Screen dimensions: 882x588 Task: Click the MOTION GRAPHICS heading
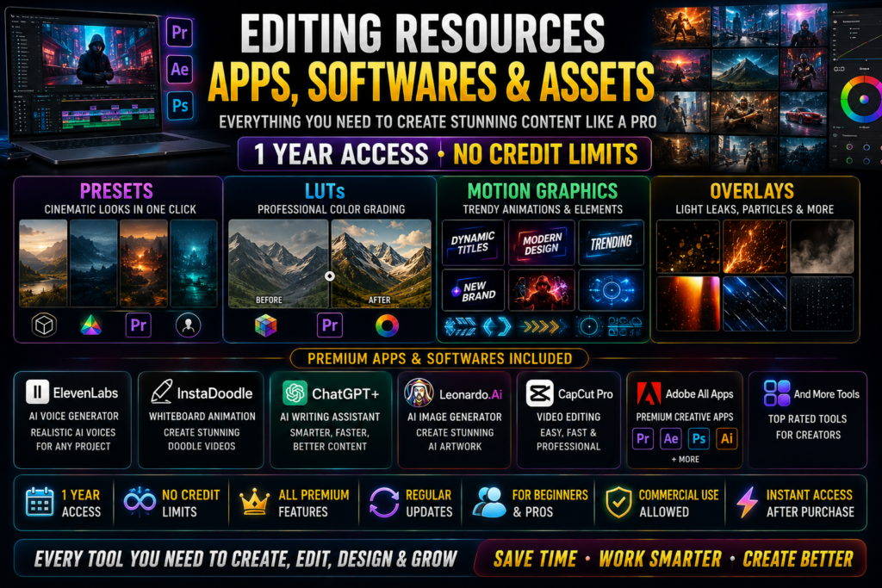[543, 191]
